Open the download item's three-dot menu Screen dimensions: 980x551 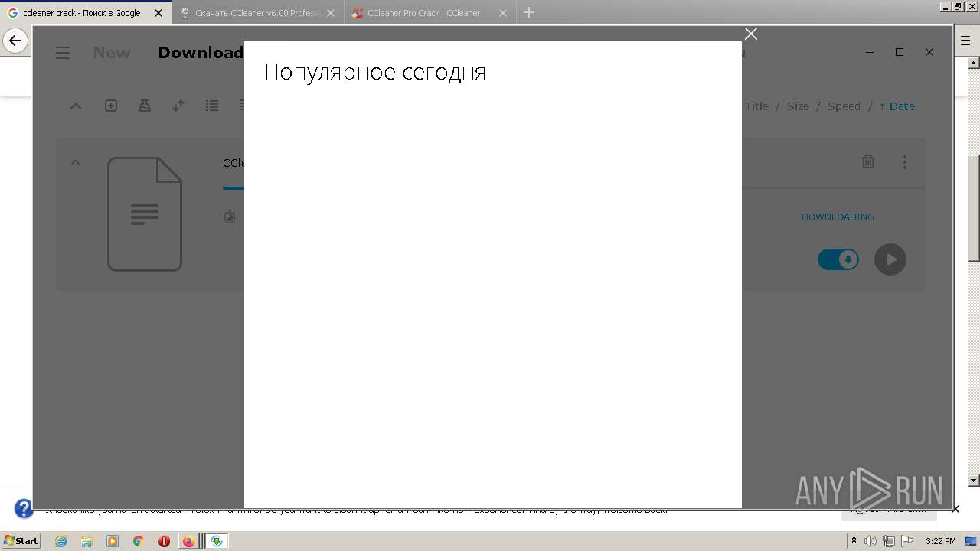905,162
